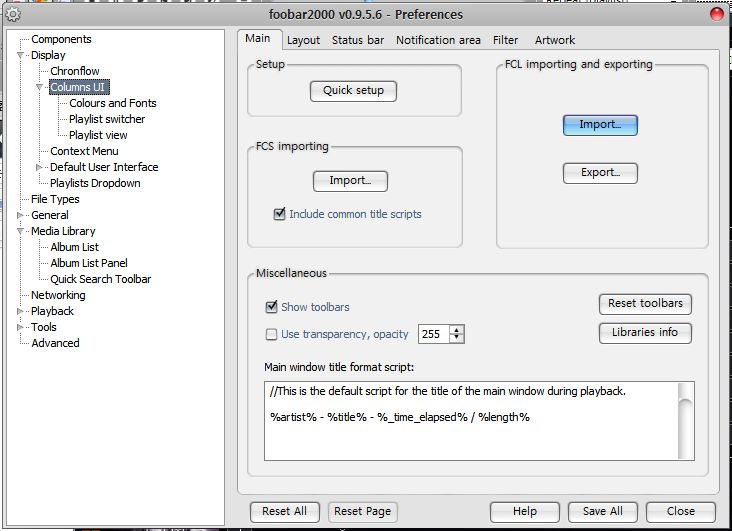The image size is (732, 531).
Task: Select the Playback tree item
Action: coord(52,311)
